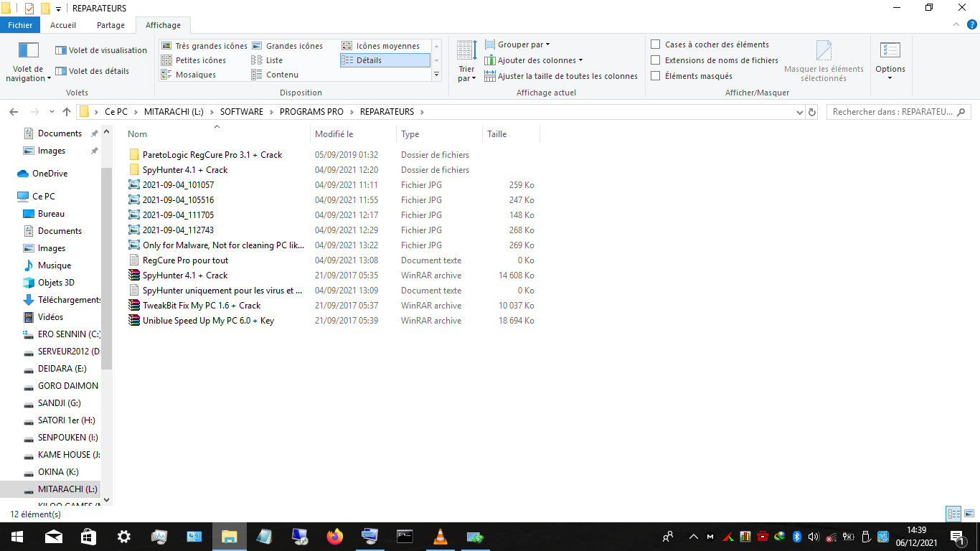Go up one folder level arrow

(67, 112)
